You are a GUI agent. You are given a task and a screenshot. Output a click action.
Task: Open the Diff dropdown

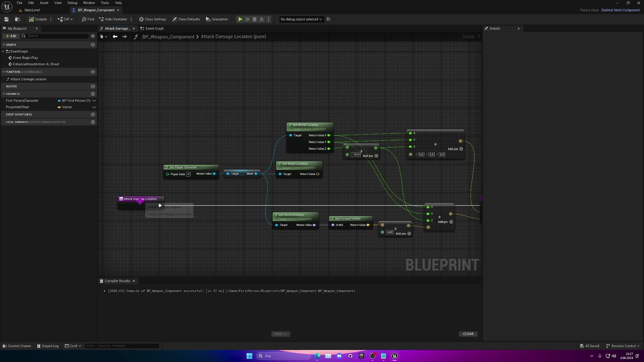65,19
